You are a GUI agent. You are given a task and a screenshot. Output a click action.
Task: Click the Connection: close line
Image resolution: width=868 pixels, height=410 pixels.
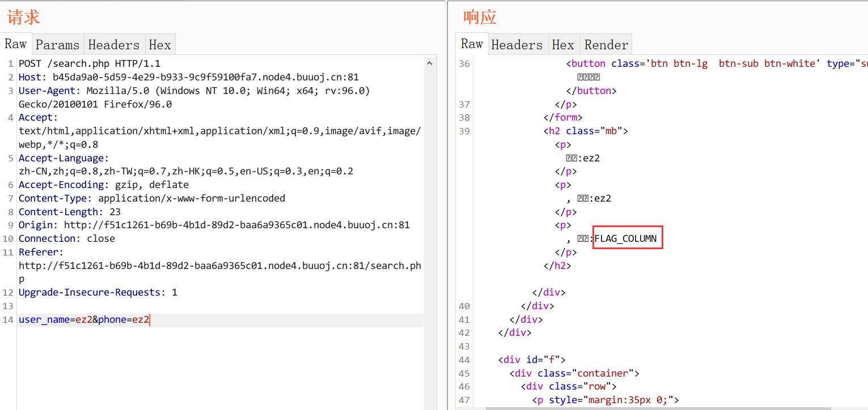67,238
